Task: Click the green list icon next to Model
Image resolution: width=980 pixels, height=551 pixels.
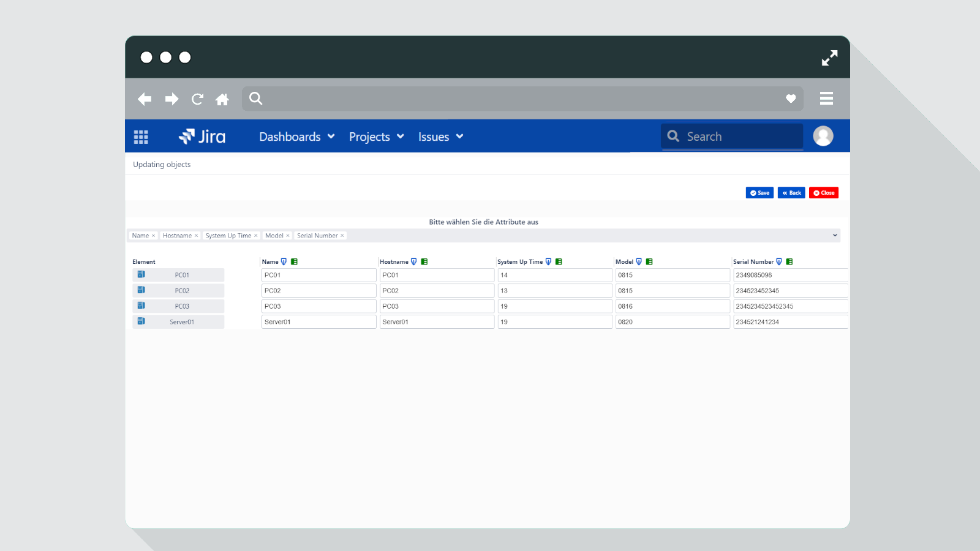Action: tap(649, 261)
